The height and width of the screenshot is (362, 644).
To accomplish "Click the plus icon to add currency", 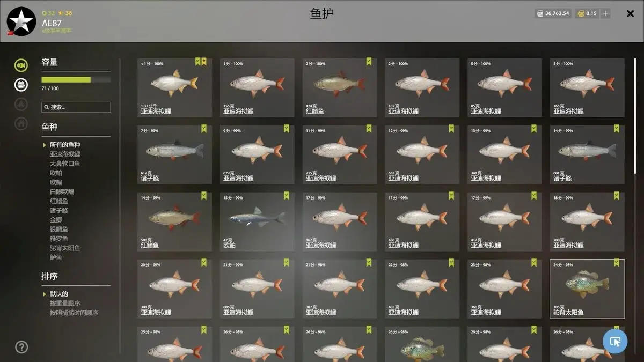I will (605, 13).
